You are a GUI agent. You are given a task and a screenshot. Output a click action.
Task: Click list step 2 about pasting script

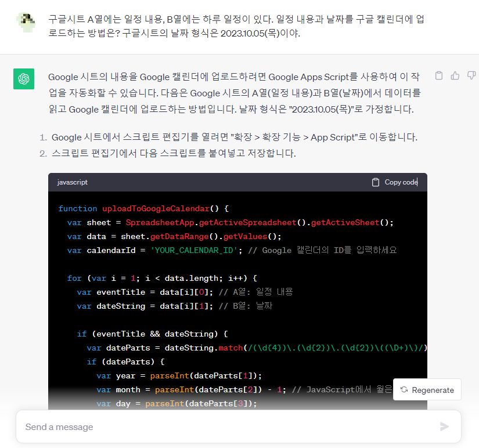pyautogui.click(x=174, y=153)
